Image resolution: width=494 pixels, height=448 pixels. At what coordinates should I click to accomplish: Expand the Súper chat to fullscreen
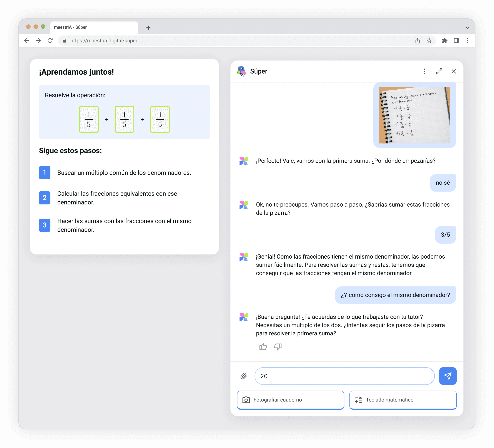(x=439, y=71)
